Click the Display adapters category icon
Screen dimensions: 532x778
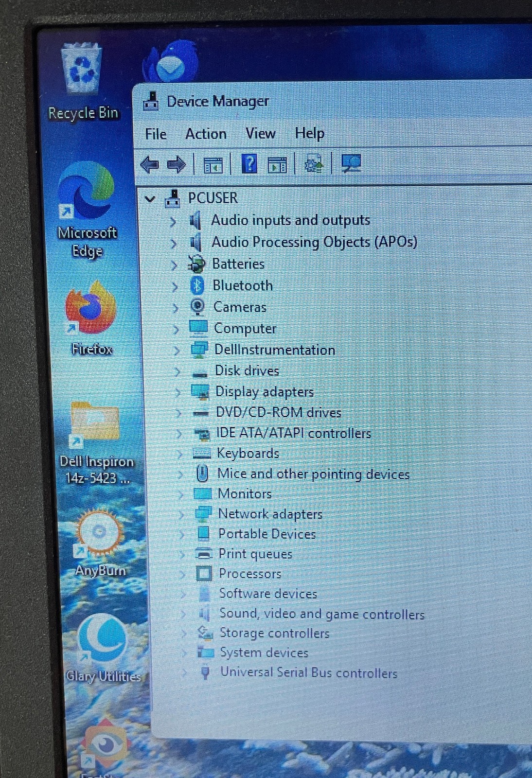pos(200,392)
